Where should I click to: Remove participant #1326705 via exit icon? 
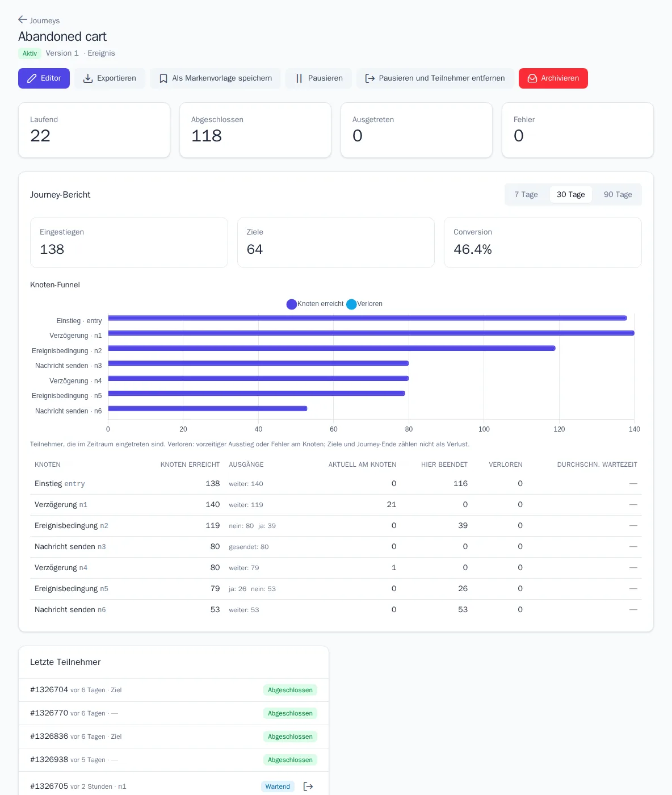click(x=308, y=786)
